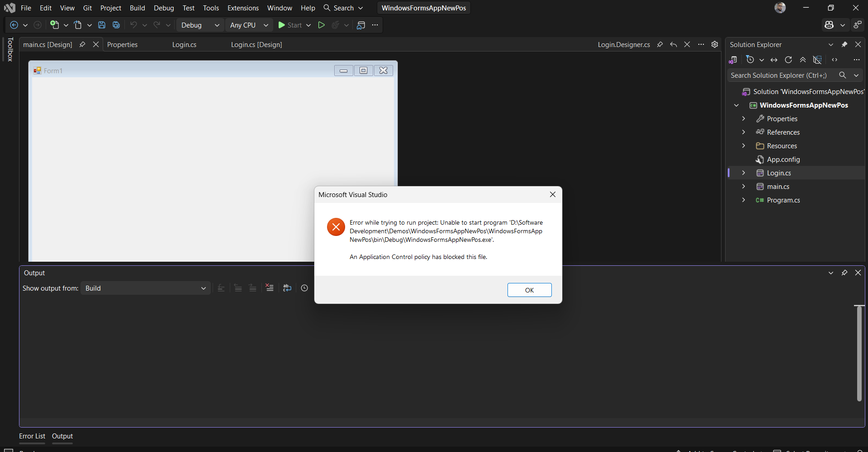Viewport: 868px width, 452px height.
Task: Close the Microsoft Visual Studio error dialog
Action: click(x=552, y=194)
